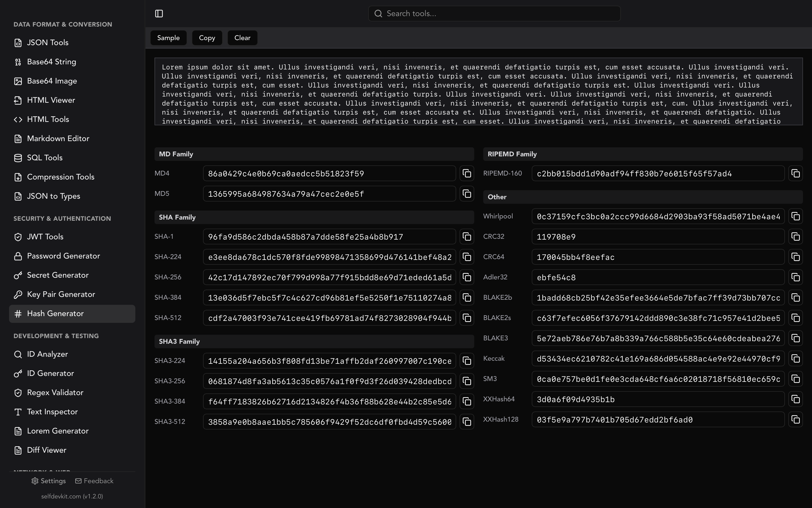Screen dimensions: 812x508
Task: Copy the Adler32 checksum value
Action: 796,277
